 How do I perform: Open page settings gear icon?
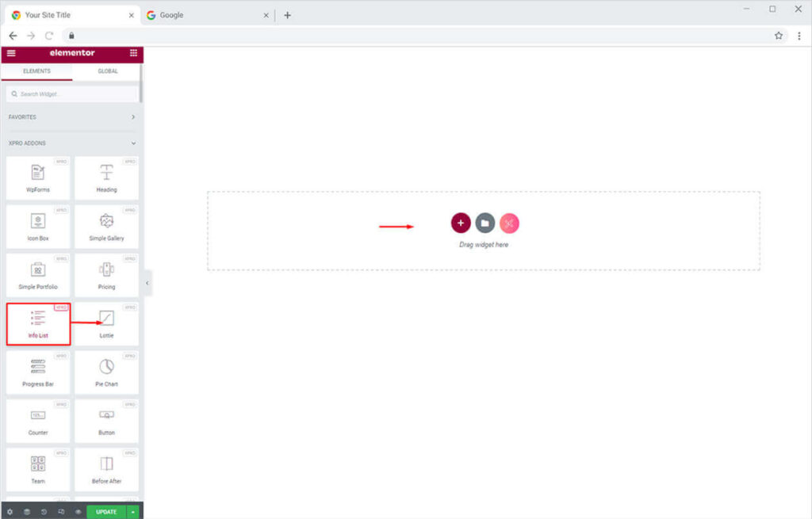click(x=10, y=512)
